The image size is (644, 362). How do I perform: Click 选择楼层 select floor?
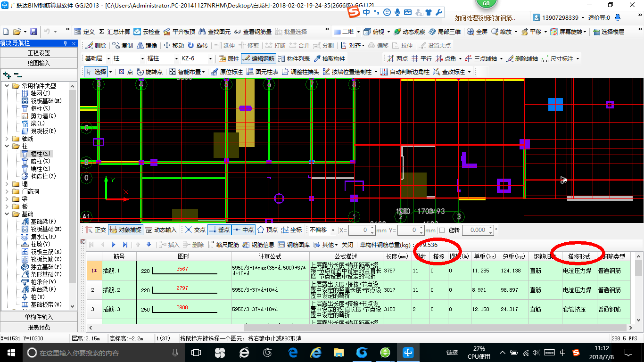pos(608,32)
